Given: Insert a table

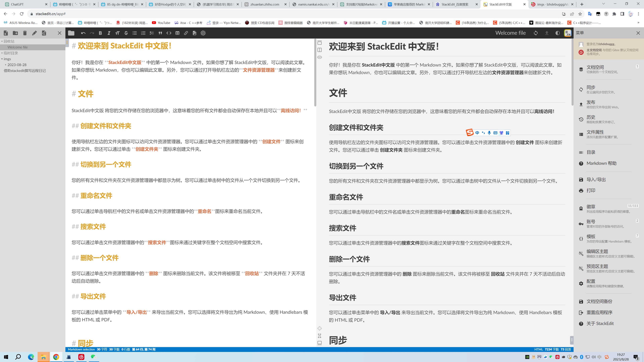Looking at the screenshot, I should (177, 33).
